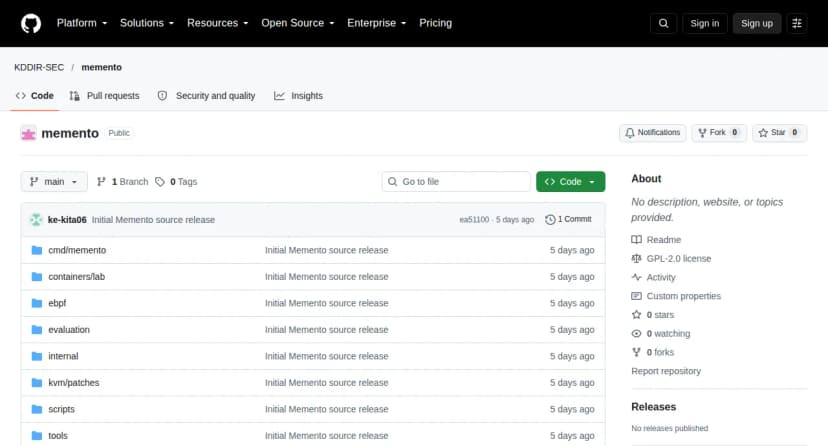Click the evaluation folder icon
The height and width of the screenshot is (446, 828).
(36, 329)
